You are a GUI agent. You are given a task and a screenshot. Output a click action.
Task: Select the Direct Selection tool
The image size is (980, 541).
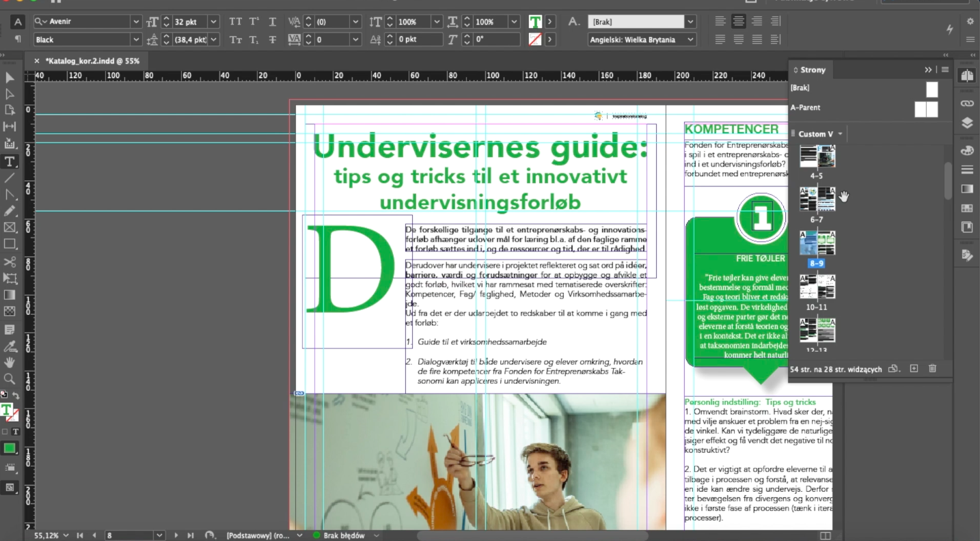click(10, 94)
